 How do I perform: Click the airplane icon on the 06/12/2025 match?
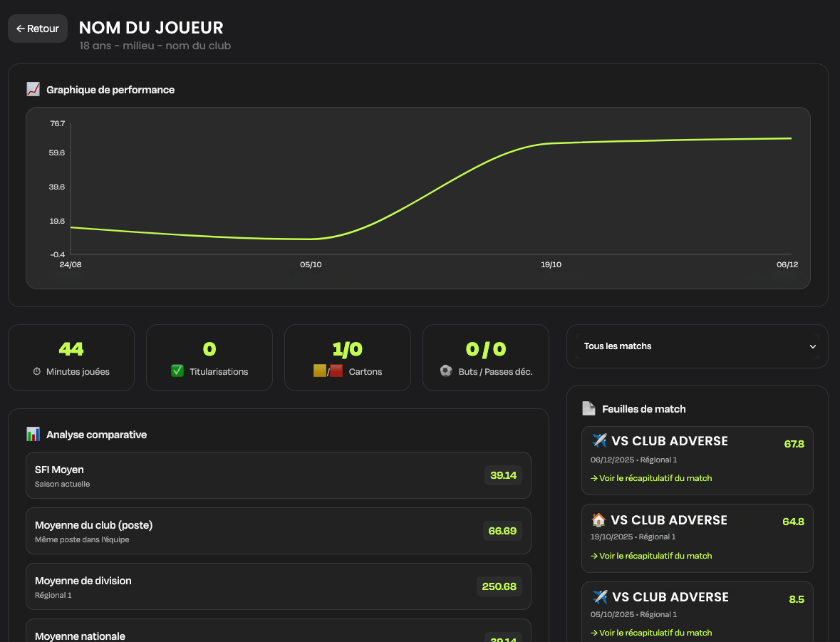click(599, 441)
